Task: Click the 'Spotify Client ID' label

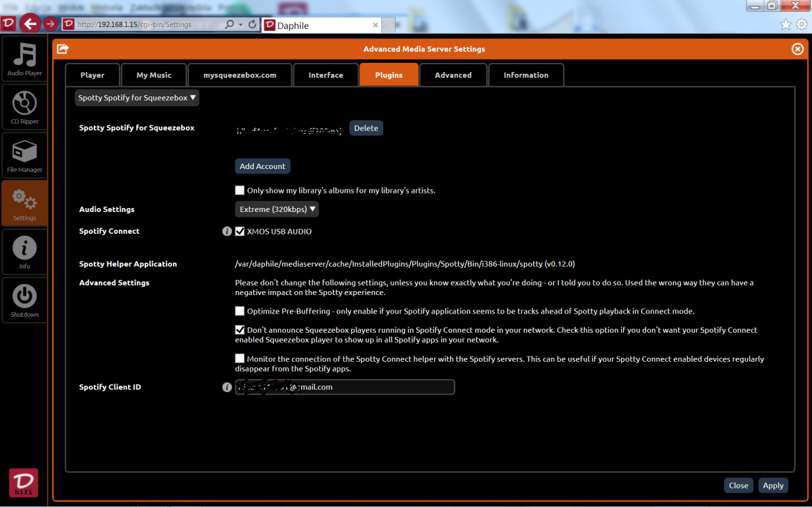Action: coord(110,387)
